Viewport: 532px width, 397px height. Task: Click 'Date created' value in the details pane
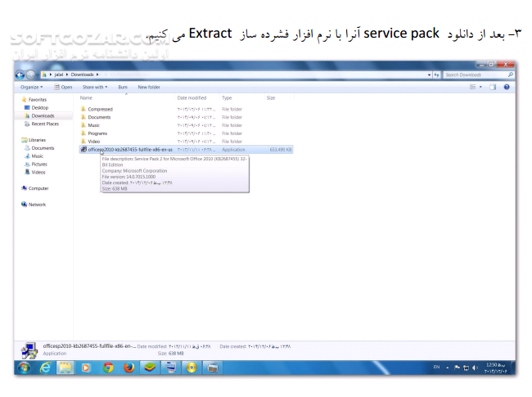coord(269,346)
